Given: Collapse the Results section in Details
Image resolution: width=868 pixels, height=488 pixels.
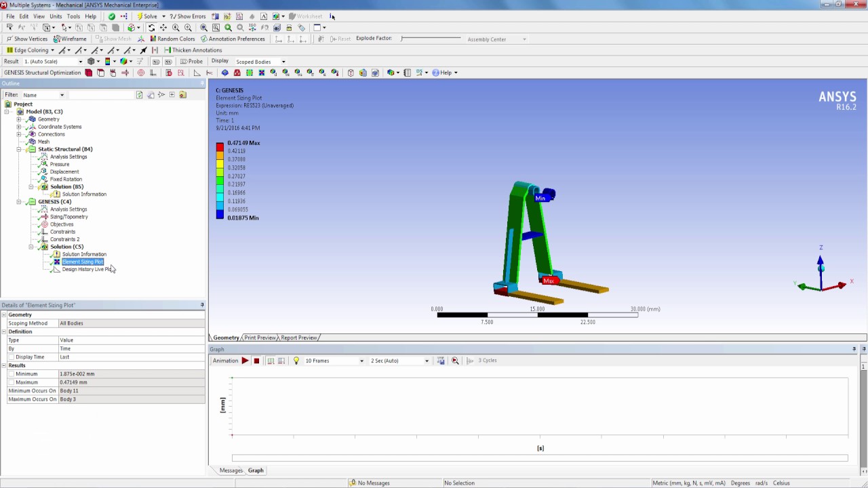Looking at the screenshot, I should coord(4,365).
